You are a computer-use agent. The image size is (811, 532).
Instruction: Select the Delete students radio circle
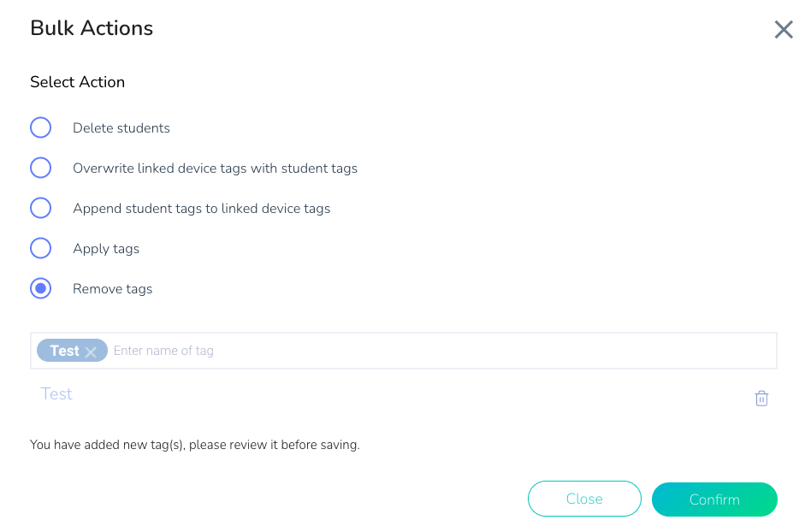pyautogui.click(x=40, y=127)
